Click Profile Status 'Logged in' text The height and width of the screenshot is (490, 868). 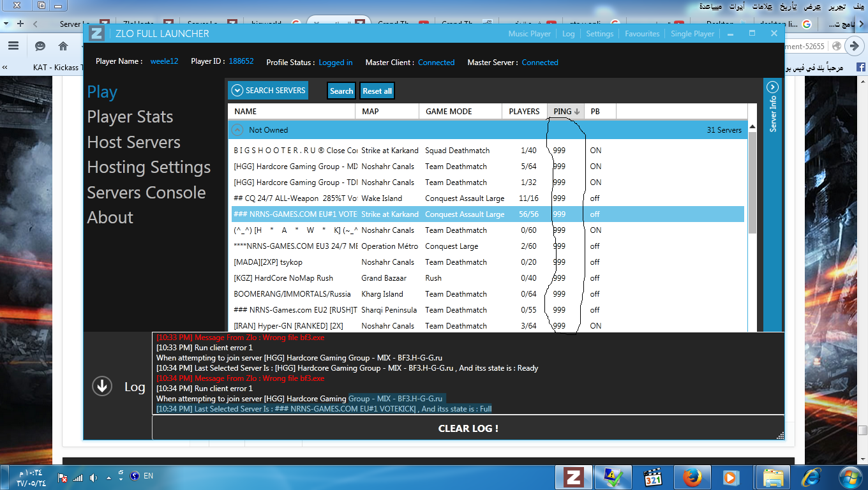pyautogui.click(x=336, y=63)
